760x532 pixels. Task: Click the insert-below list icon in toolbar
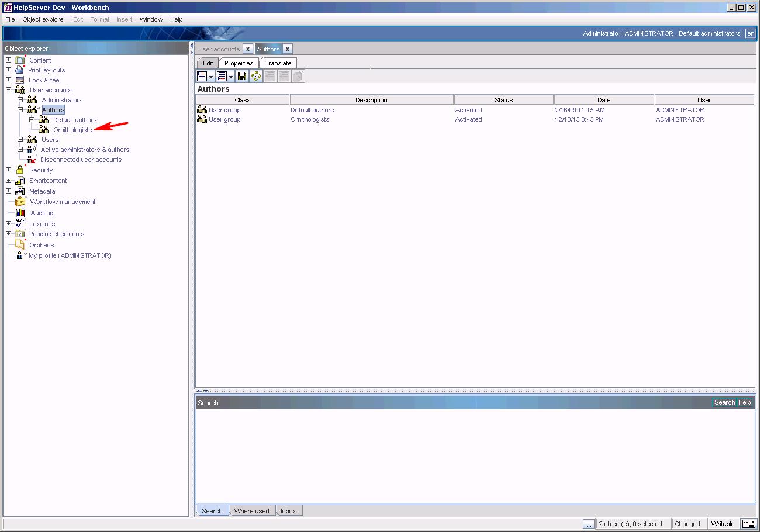[x=222, y=76]
